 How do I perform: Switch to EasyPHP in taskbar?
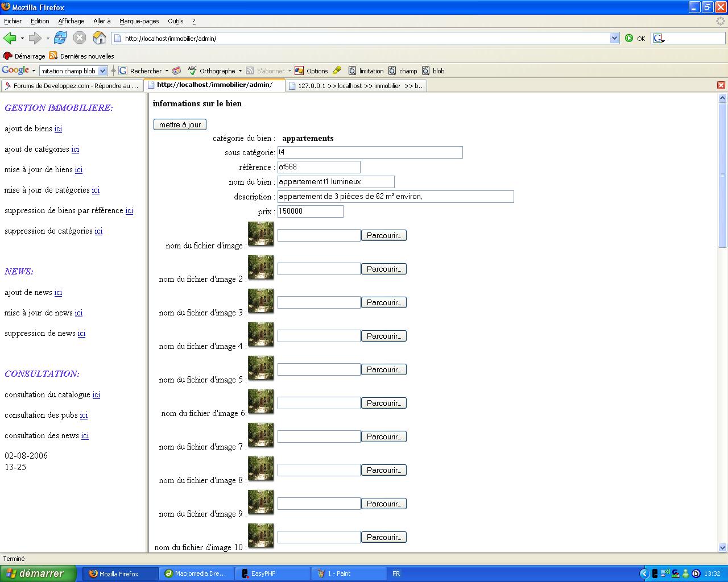(x=273, y=573)
